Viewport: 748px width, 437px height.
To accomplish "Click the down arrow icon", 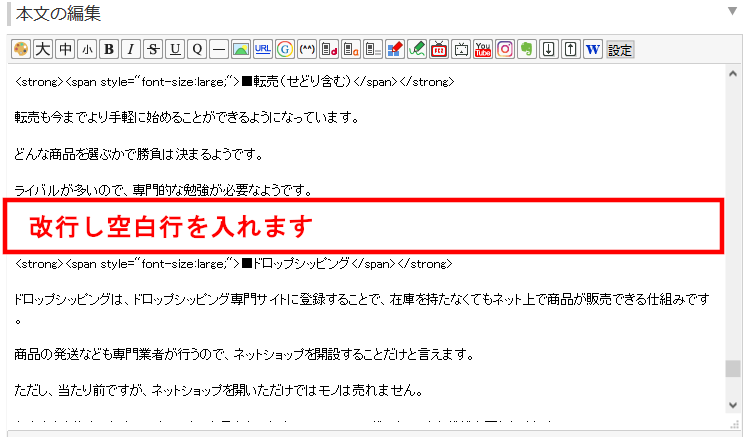I will pos(549,49).
